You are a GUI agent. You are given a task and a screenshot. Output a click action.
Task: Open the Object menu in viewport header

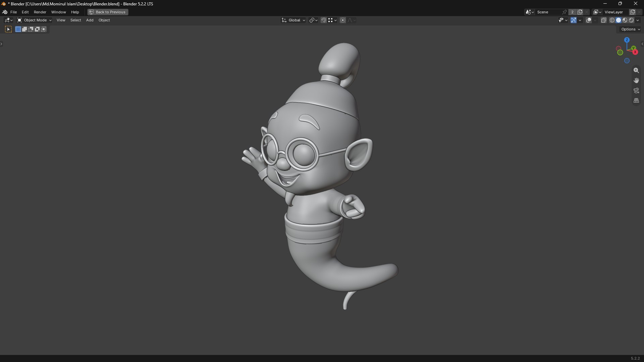pyautogui.click(x=104, y=20)
